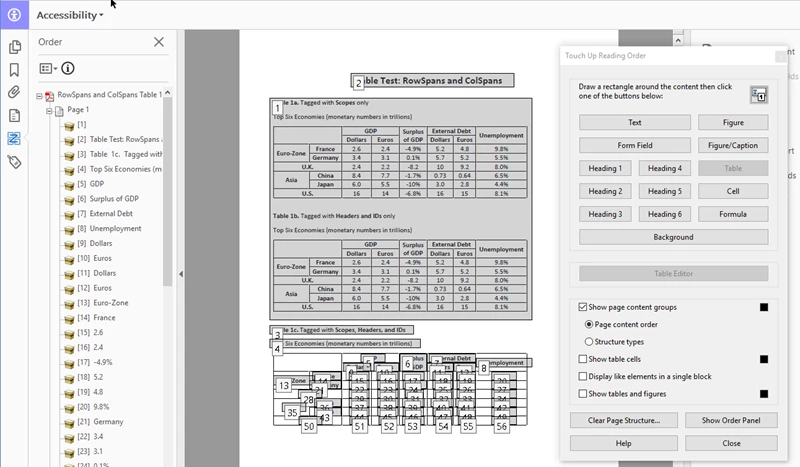Click the Close button in the dialog

pos(731,444)
